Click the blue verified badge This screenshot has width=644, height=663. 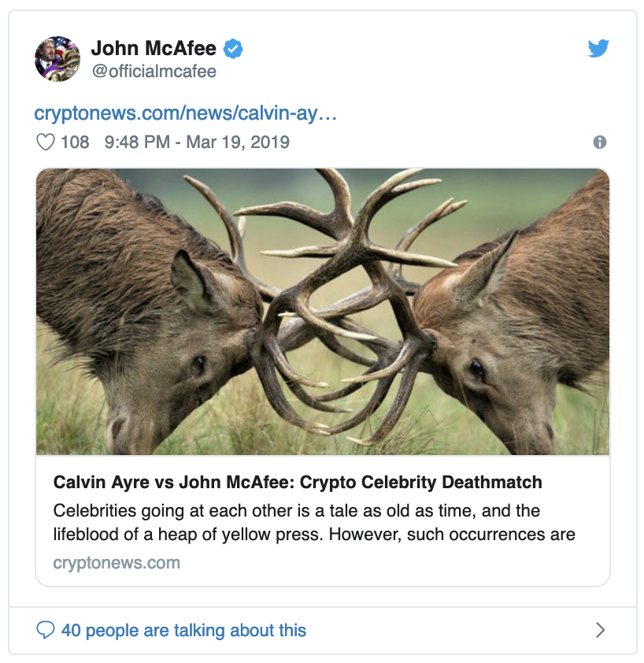pos(233,49)
